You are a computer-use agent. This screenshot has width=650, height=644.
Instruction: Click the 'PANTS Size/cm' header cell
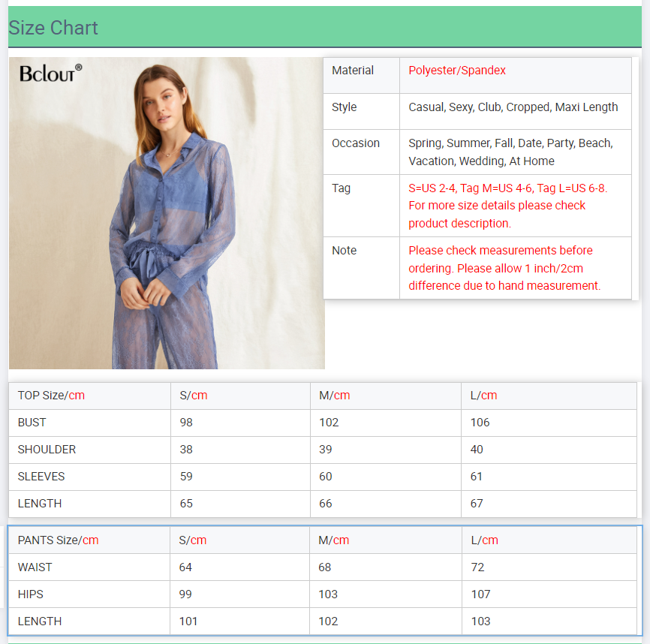tap(89, 540)
